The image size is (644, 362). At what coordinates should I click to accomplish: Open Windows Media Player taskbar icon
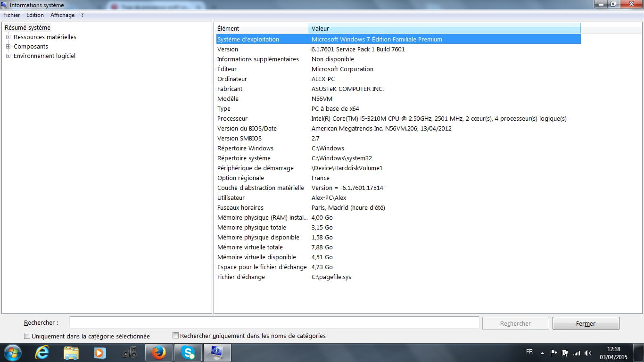pos(99,353)
